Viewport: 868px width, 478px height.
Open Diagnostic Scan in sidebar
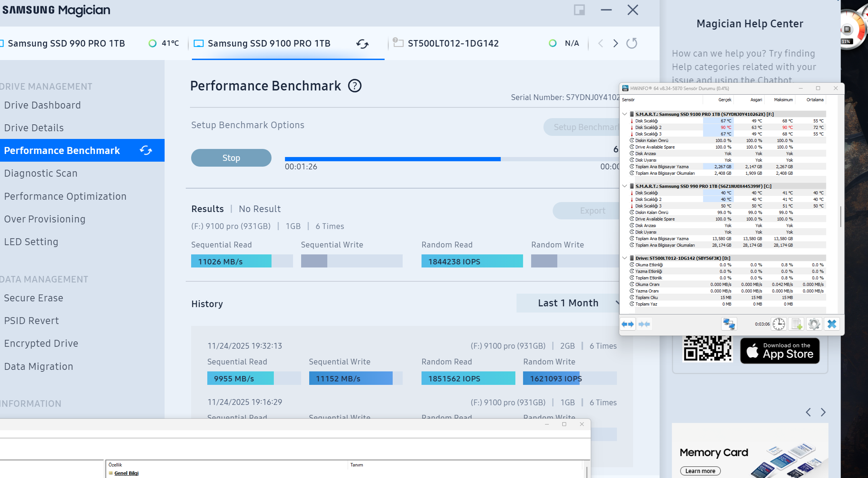41,173
